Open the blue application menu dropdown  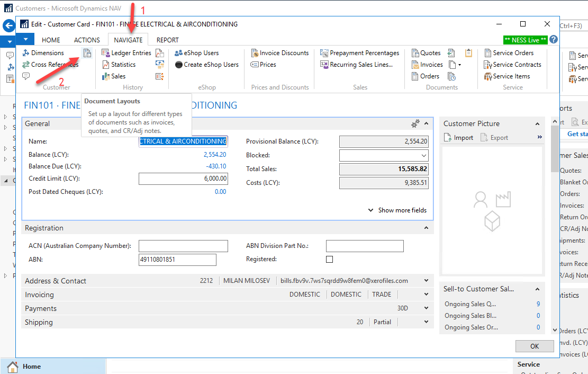(25, 39)
